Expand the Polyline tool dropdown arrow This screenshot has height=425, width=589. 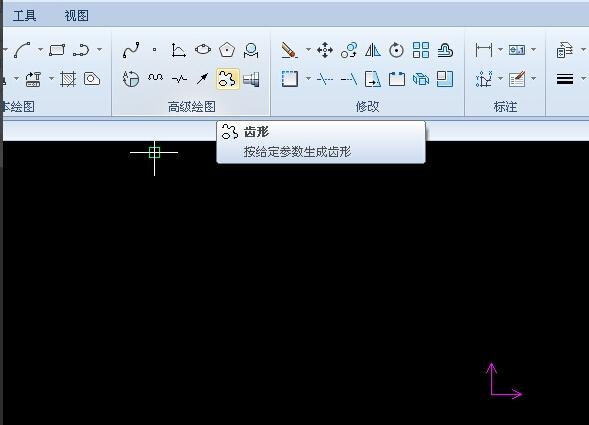100,50
